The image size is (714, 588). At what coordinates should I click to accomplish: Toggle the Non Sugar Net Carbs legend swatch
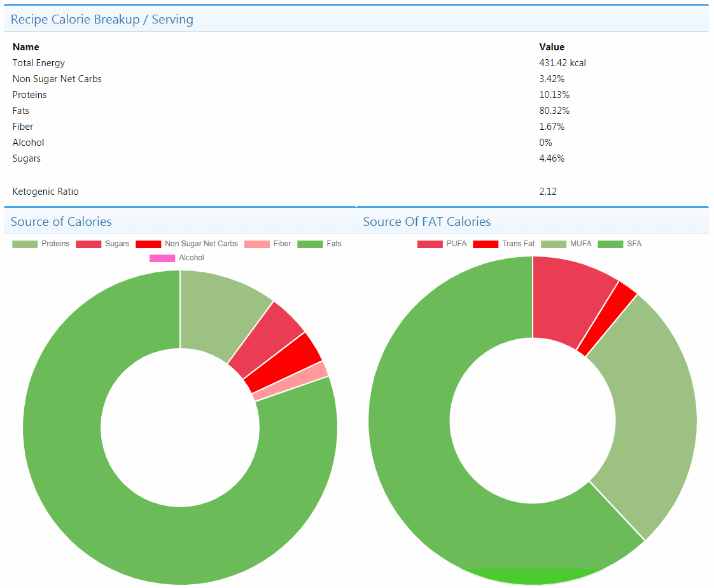148,244
